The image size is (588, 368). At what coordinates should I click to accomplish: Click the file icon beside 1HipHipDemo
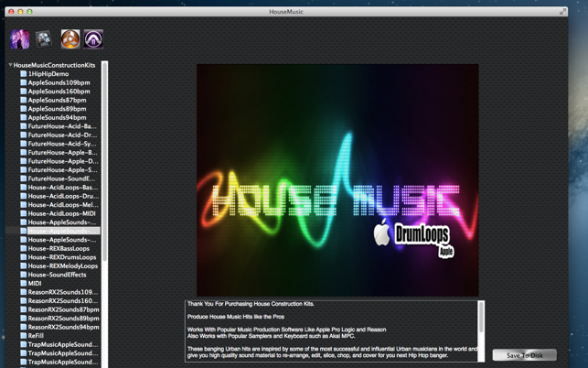(x=23, y=74)
